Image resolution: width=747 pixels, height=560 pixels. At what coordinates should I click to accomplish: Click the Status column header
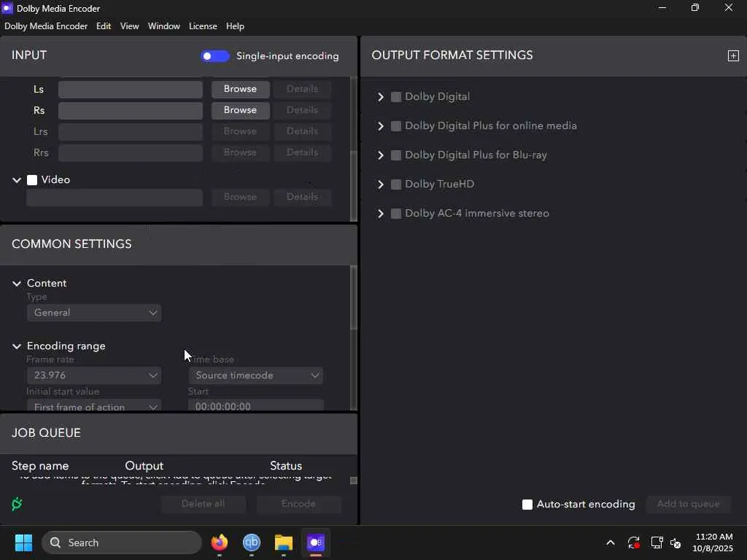[x=286, y=466]
